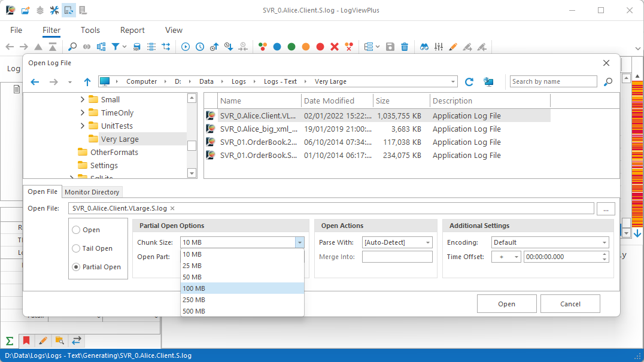Click the blue play circle icon
This screenshot has height=362, width=644.
[186, 47]
